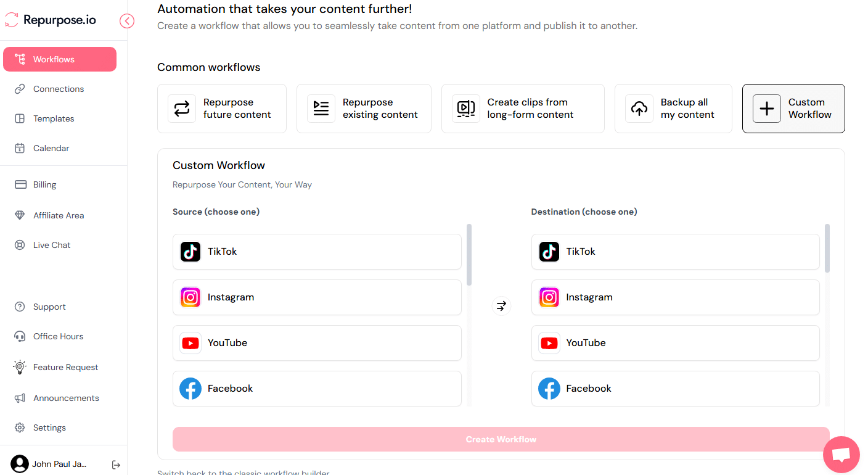Click the Feature Request lightbulb icon
The height and width of the screenshot is (475, 868).
[19, 367]
